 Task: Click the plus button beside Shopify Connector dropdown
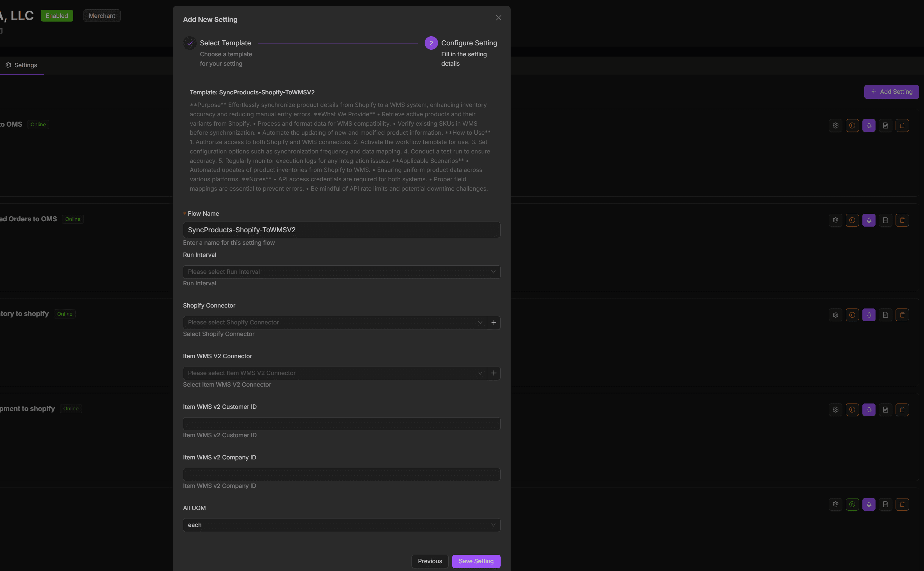click(x=493, y=323)
